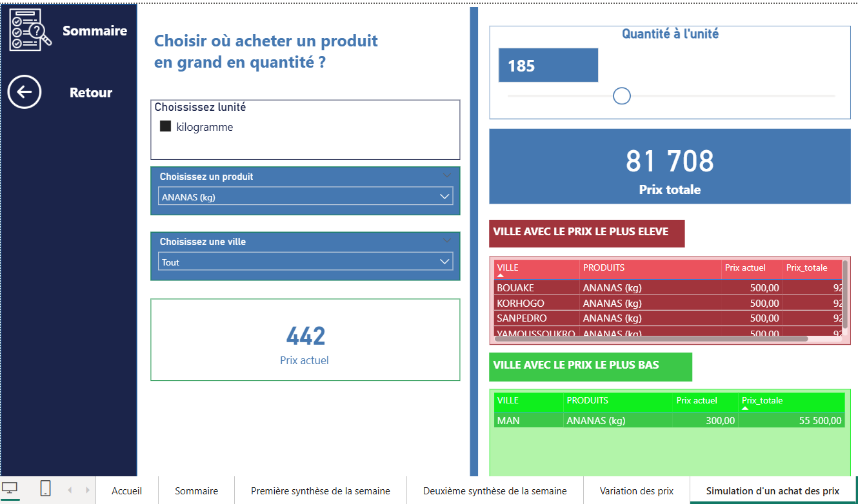Collapse the 'Choisissez un produit' slicer header chevron
This screenshot has height=504, width=858.
point(448,175)
